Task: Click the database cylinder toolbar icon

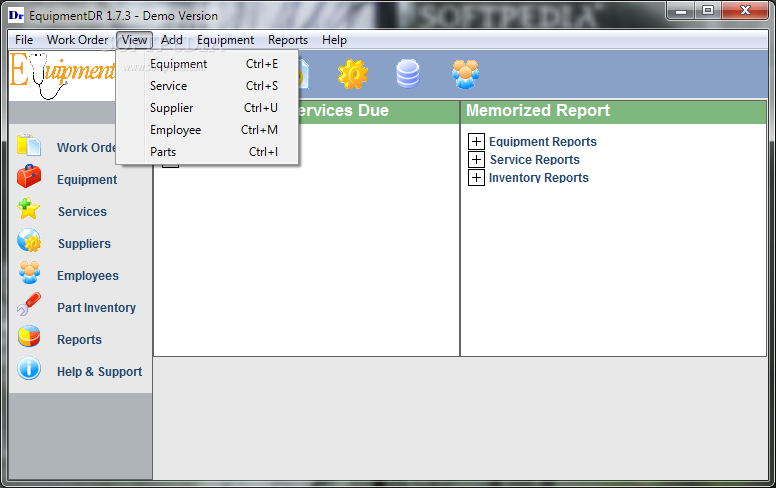Action: 408,74
